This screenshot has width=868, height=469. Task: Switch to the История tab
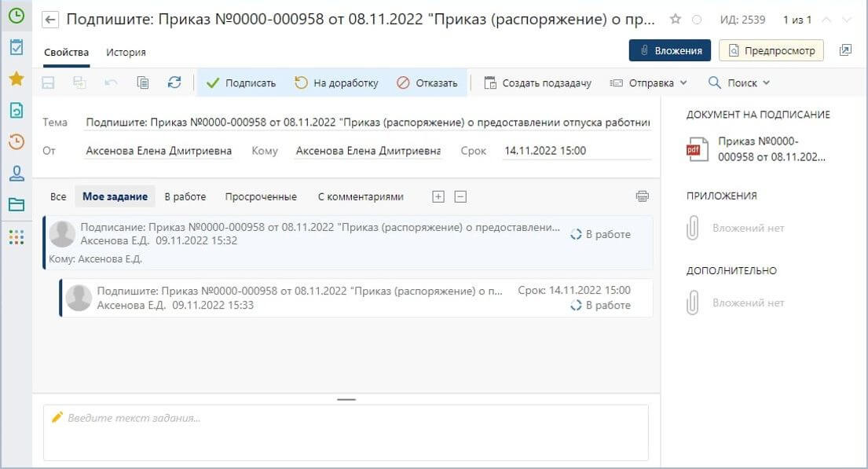coord(126,52)
